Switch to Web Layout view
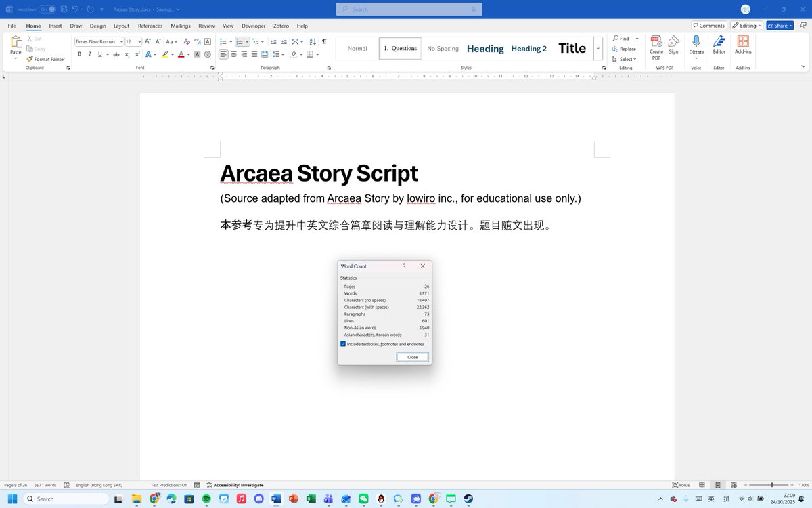 coord(734,485)
